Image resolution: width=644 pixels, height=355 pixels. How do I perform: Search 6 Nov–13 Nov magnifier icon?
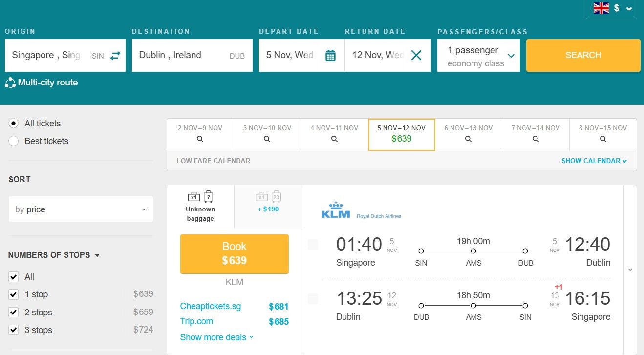tap(468, 139)
